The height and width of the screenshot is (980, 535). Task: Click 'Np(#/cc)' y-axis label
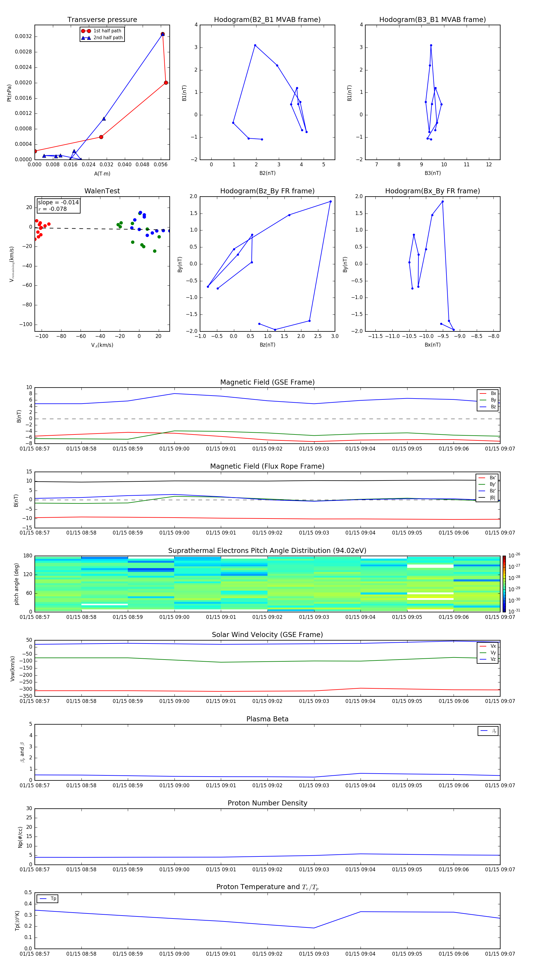tap(20, 837)
